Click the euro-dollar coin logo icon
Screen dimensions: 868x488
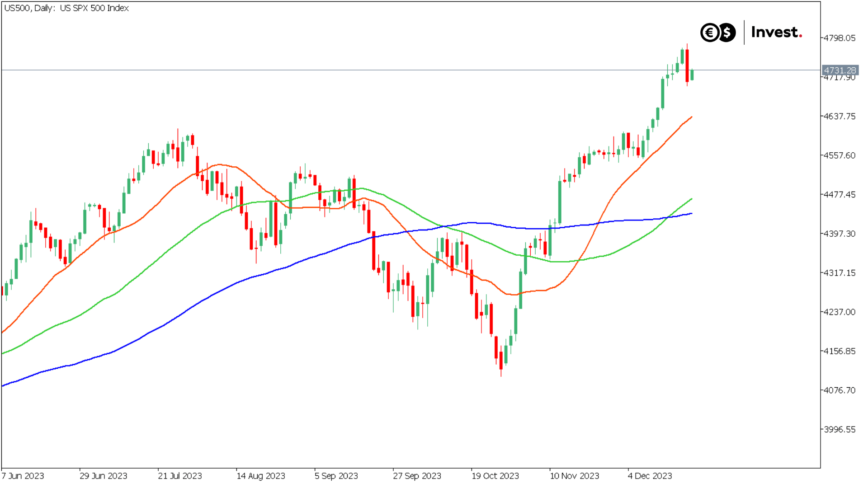pos(718,33)
